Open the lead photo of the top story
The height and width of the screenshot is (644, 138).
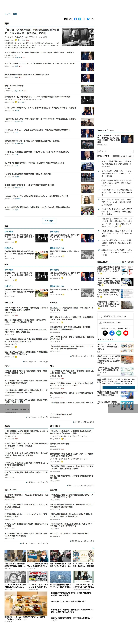[78, 37]
